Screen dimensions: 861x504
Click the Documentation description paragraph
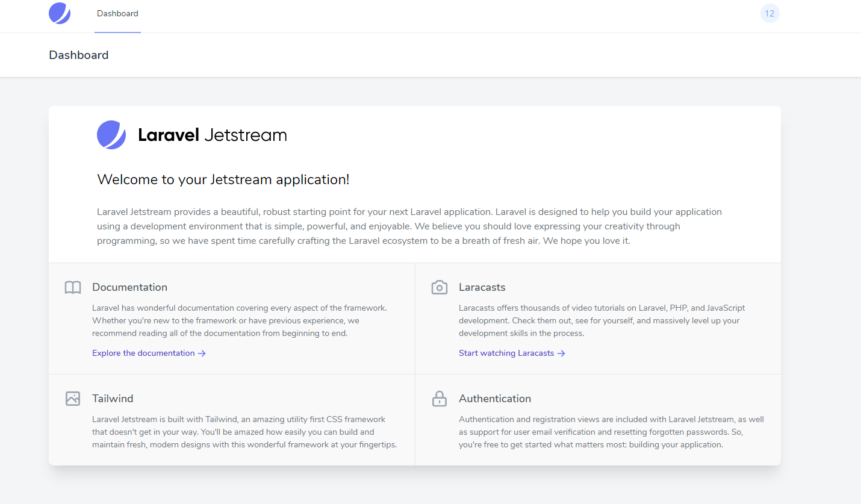click(x=240, y=320)
